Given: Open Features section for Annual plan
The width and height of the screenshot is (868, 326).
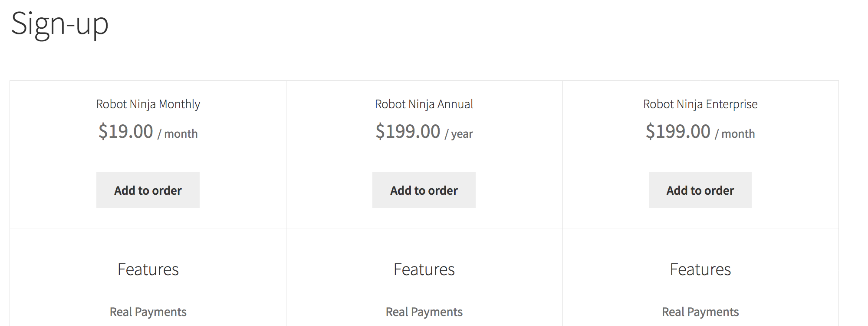Looking at the screenshot, I should [424, 269].
